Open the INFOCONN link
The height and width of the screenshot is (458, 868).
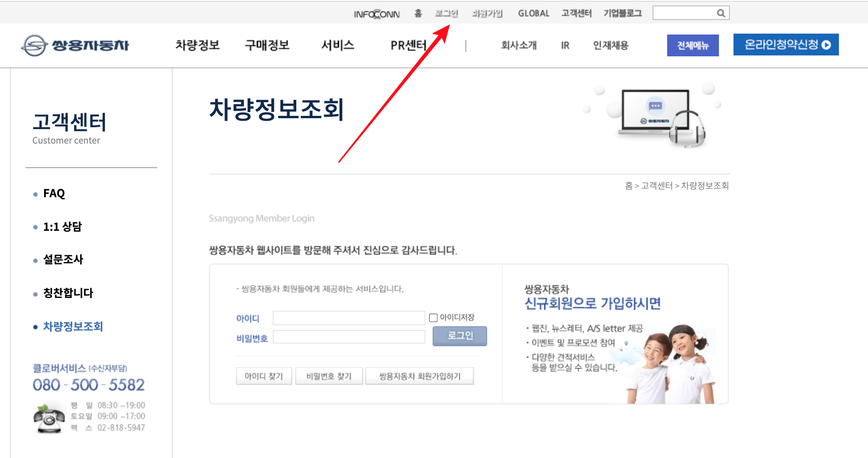pyautogui.click(x=377, y=14)
